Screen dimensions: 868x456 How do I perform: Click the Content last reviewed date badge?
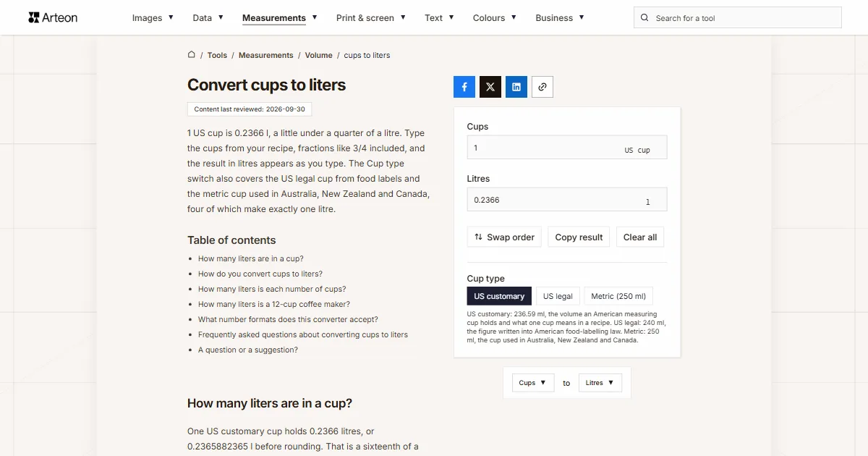pyautogui.click(x=250, y=109)
